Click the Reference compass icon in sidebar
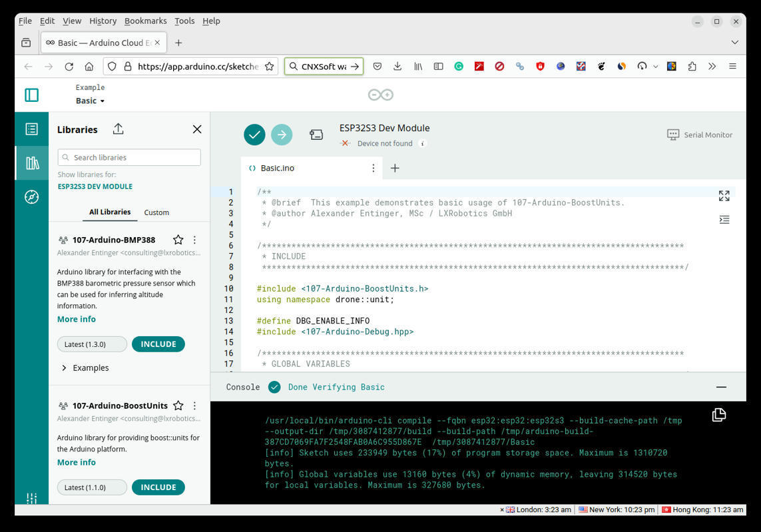Screen dimensions: 761x532 coord(31,197)
